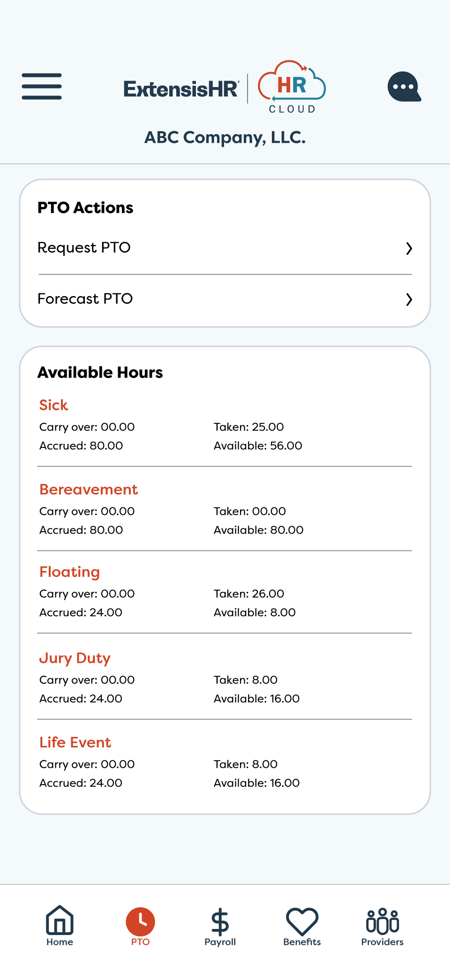450x980 pixels.
Task: Go to Home via house icon
Action: point(60,920)
